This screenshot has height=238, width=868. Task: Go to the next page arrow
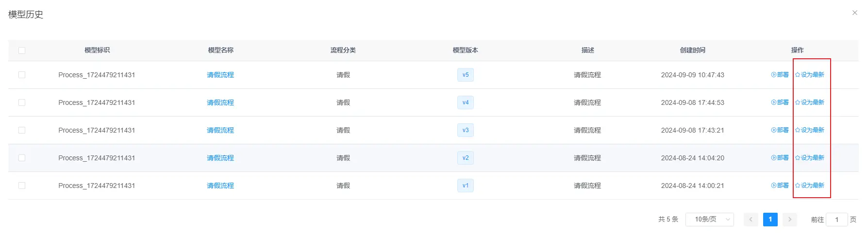pyautogui.click(x=790, y=220)
